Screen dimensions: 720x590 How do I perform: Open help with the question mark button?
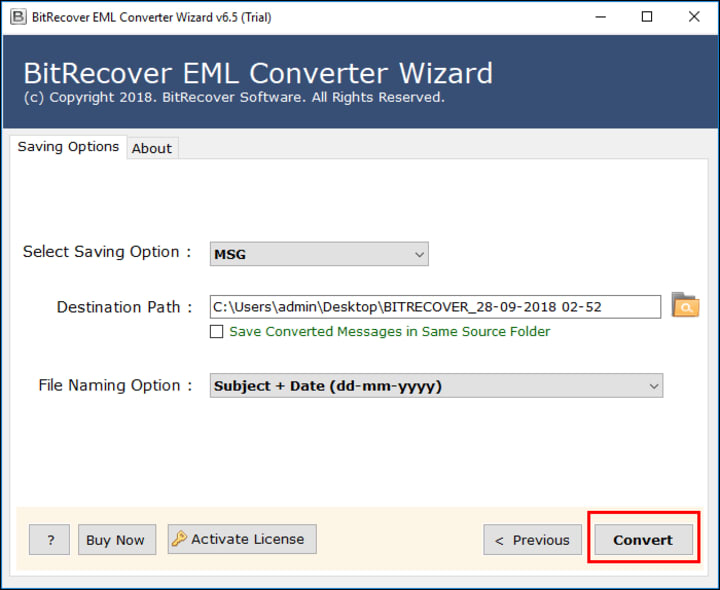pyautogui.click(x=50, y=540)
